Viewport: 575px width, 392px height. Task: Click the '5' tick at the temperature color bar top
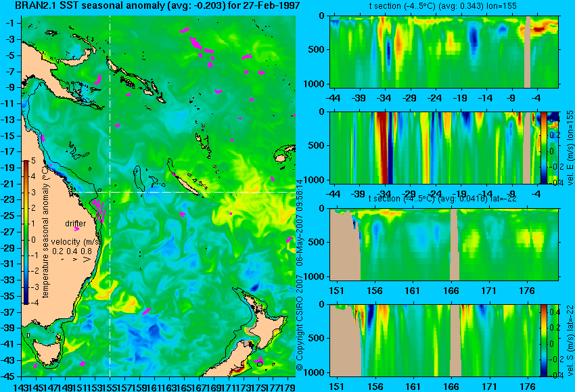[x=33, y=160]
